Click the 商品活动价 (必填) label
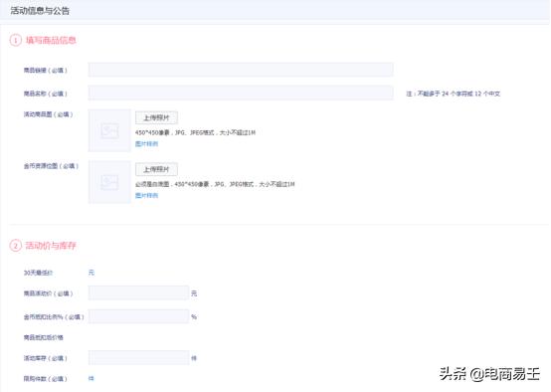The image size is (551, 392). [x=48, y=294]
